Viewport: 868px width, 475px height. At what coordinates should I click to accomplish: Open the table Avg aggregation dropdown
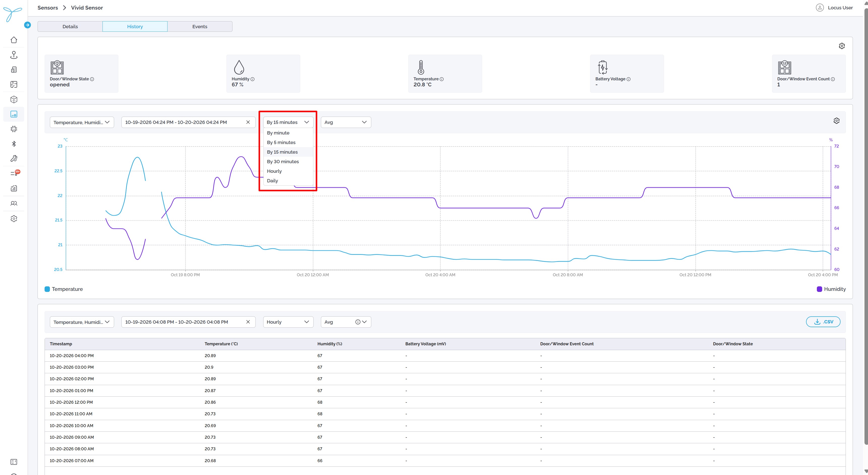[346, 322]
